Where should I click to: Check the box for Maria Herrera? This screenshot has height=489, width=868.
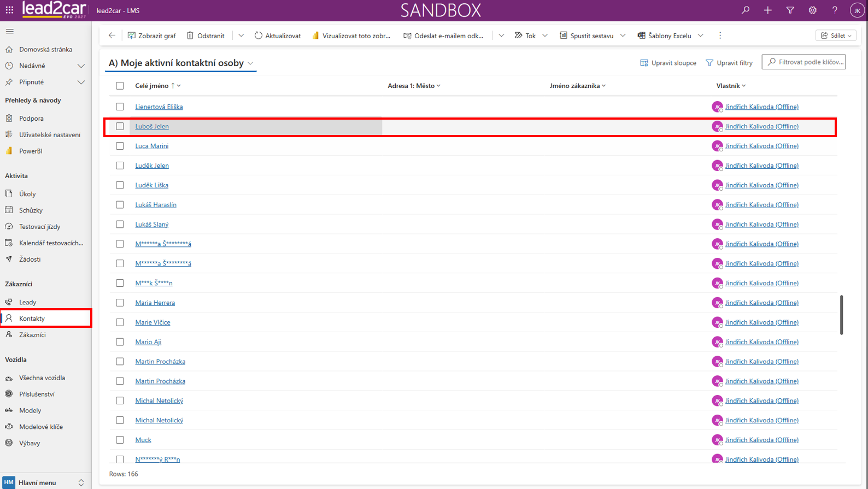[120, 303]
